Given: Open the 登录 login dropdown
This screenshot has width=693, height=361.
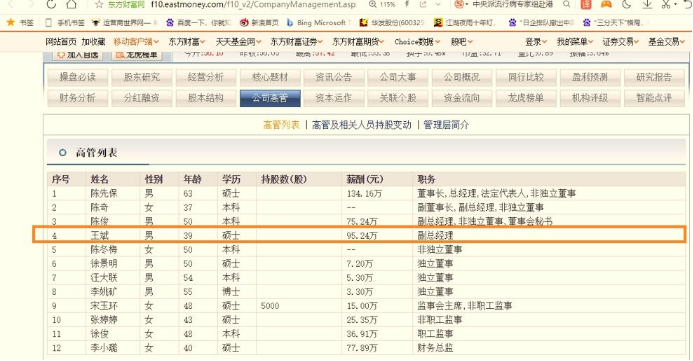Looking at the screenshot, I should click(536, 42).
